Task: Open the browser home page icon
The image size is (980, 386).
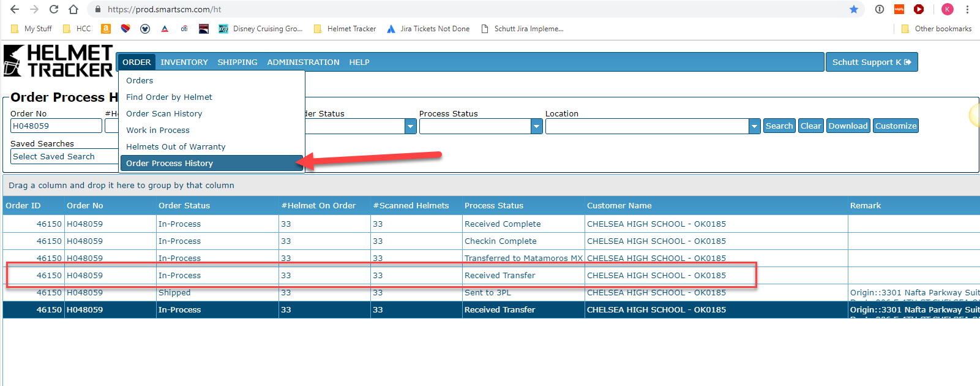Action: coord(73,9)
